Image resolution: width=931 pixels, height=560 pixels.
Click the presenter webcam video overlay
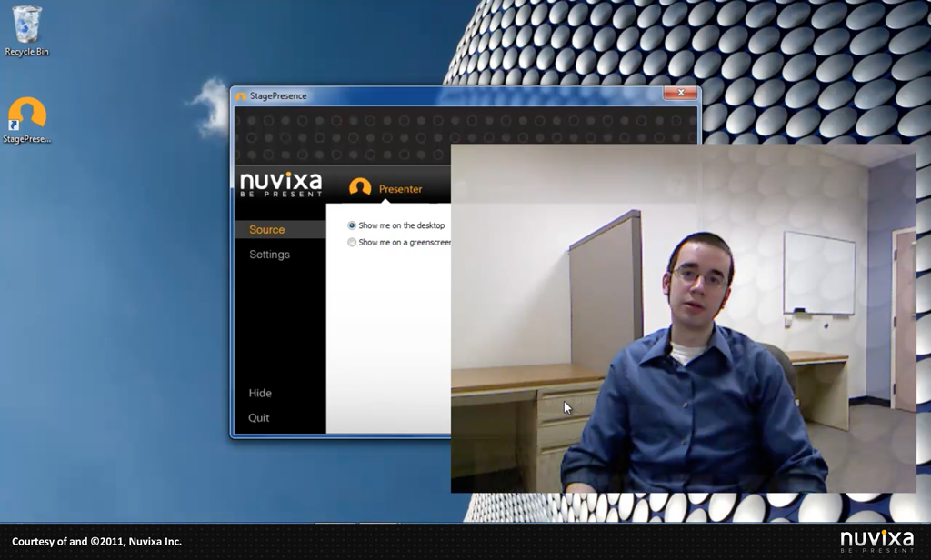[x=682, y=318]
